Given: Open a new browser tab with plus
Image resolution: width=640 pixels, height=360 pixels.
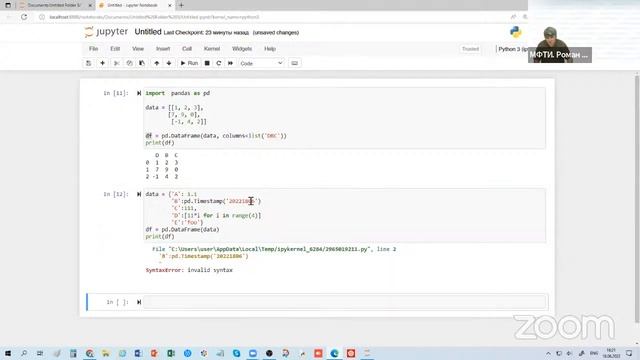Looking at the screenshot, I should [181, 5].
